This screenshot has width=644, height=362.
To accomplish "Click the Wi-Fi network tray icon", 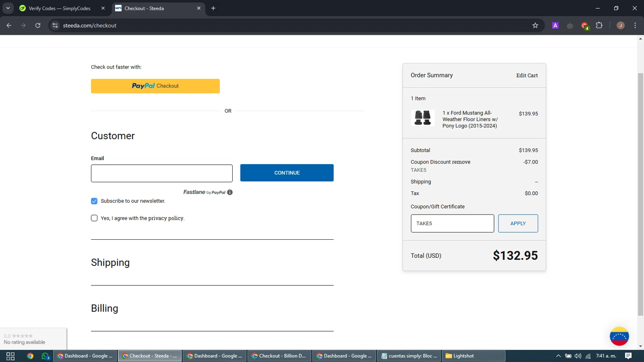I will 588,356.
